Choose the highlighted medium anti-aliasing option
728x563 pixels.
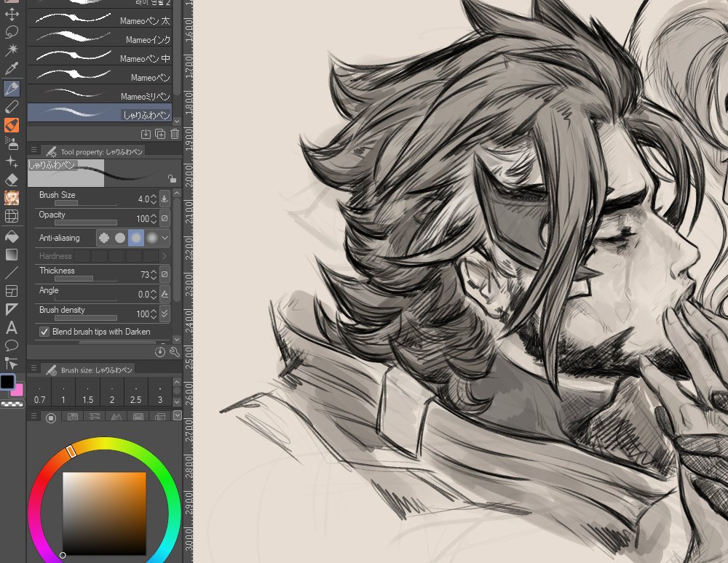[x=136, y=238]
